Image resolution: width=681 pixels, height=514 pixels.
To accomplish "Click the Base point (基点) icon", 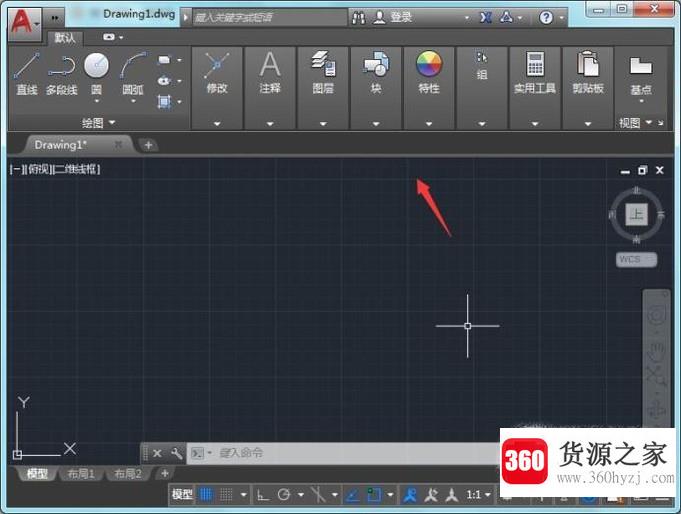I will pos(641,66).
